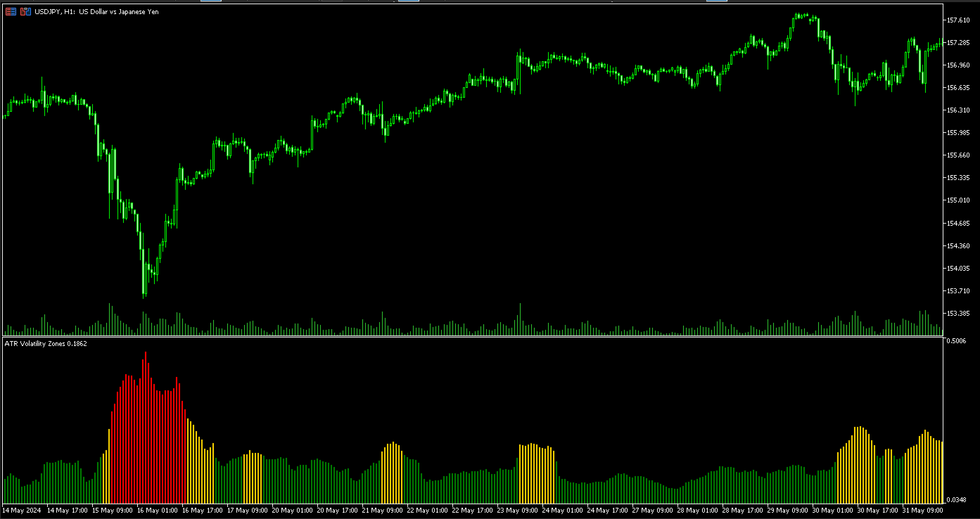Click the 14 May 2024 time label
Viewport: 980px width, 519px height.
21,510
